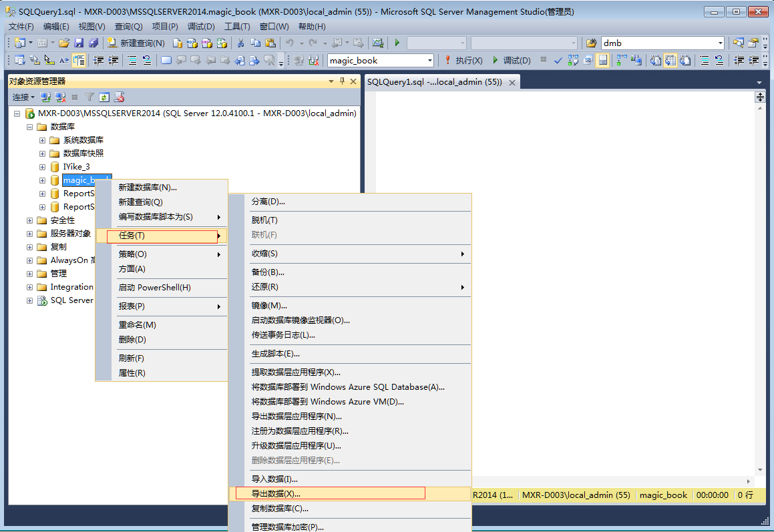Image resolution: width=774 pixels, height=532 pixels.
Task: Click the Activity Monitor icon
Action: coord(377,43)
